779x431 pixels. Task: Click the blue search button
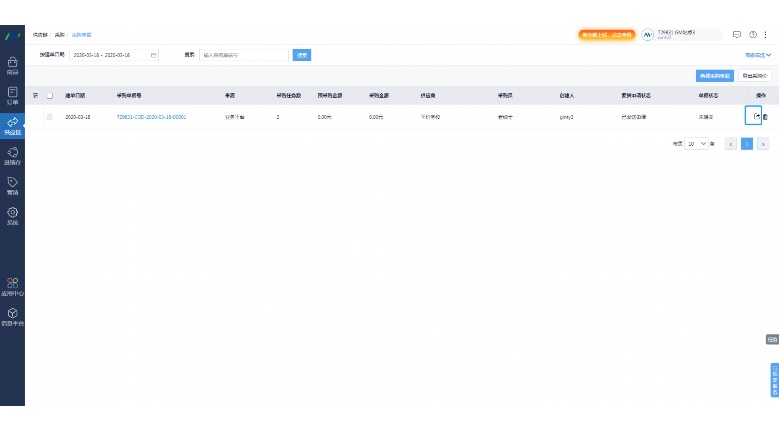(x=302, y=55)
